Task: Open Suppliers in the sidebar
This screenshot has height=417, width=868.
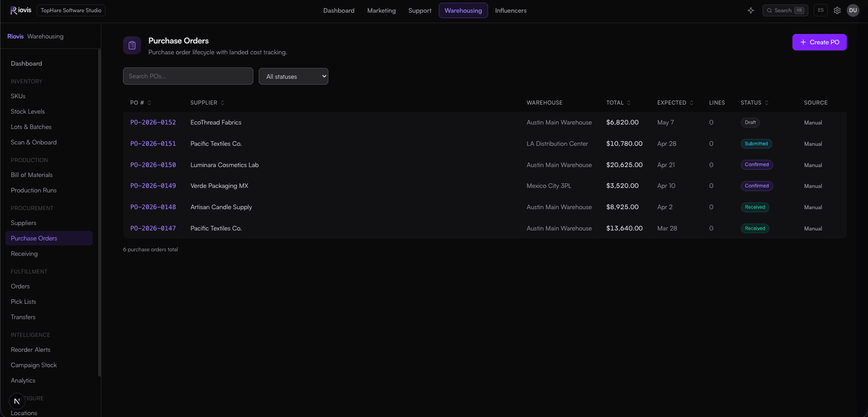Action: pyautogui.click(x=24, y=223)
